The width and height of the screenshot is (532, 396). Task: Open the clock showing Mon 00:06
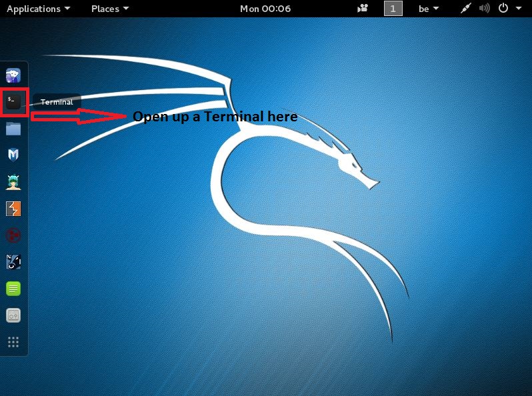265,9
